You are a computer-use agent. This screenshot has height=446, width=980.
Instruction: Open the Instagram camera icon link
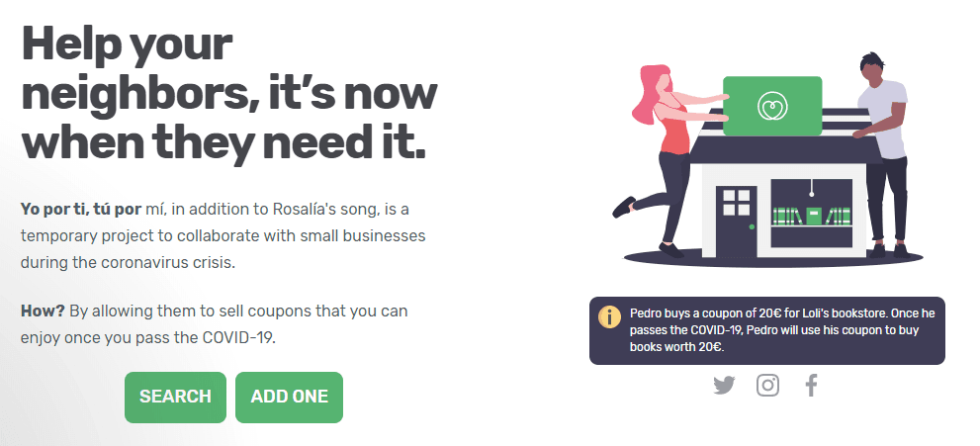coord(767,386)
